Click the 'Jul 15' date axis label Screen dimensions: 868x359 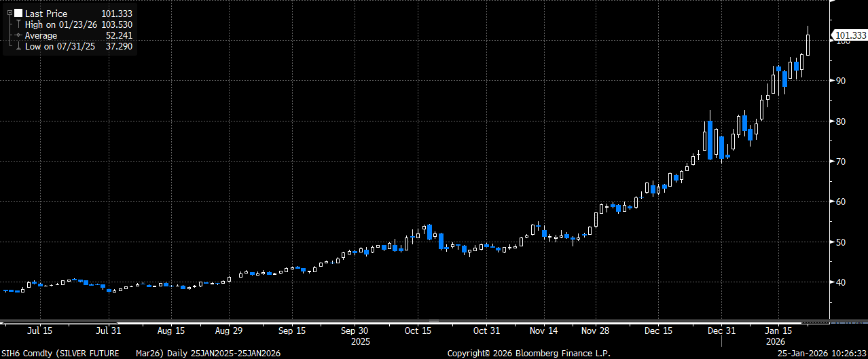click(39, 331)
